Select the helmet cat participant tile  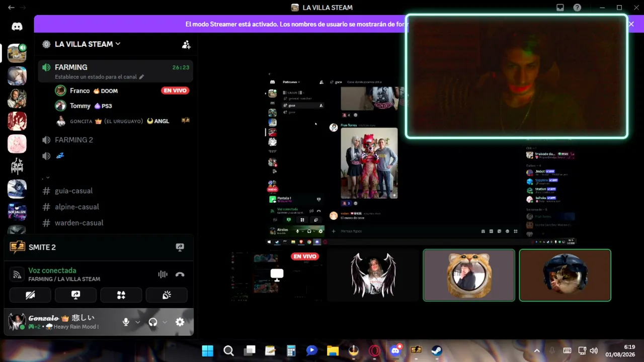click(565, 275)
